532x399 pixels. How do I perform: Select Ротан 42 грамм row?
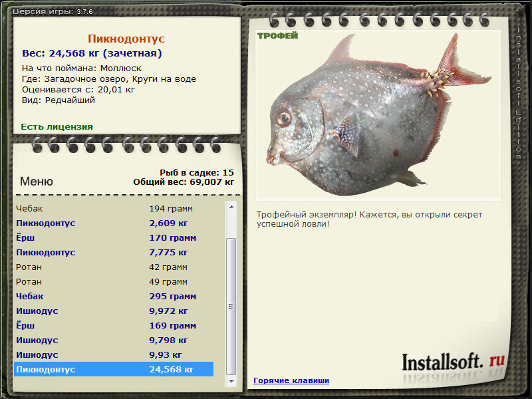pyautogui.click(x=114, y=267)
